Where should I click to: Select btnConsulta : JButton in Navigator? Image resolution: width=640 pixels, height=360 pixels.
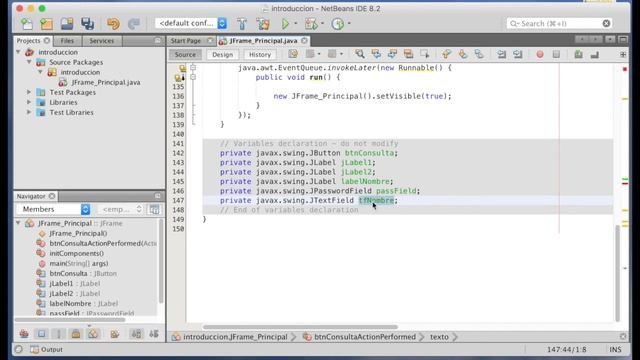pos(83,273)
